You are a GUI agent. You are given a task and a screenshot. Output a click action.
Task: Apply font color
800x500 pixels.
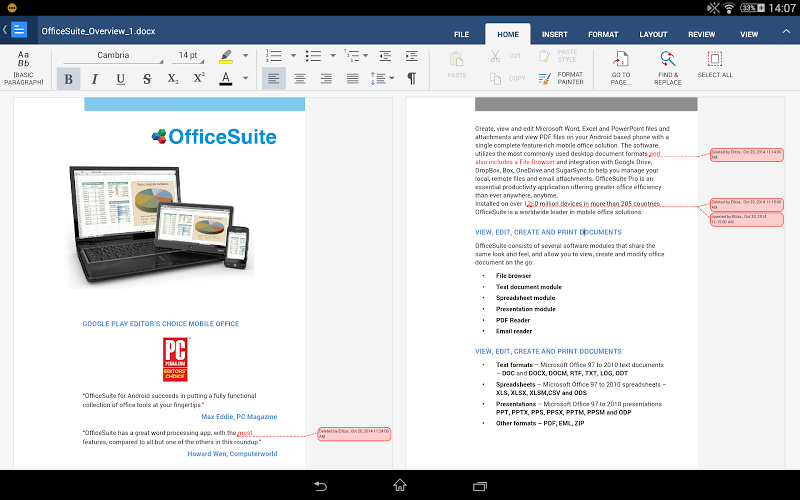pyautogui.click(x=226, y=79)
